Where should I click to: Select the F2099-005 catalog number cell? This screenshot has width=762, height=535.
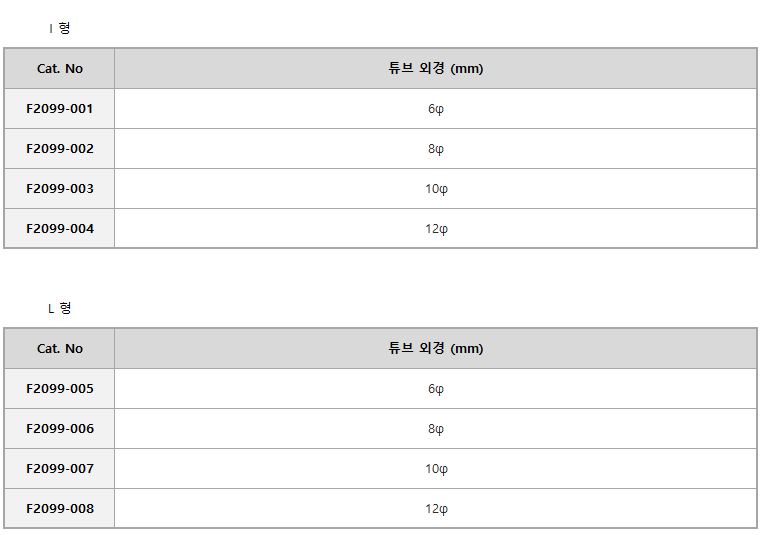59,388
